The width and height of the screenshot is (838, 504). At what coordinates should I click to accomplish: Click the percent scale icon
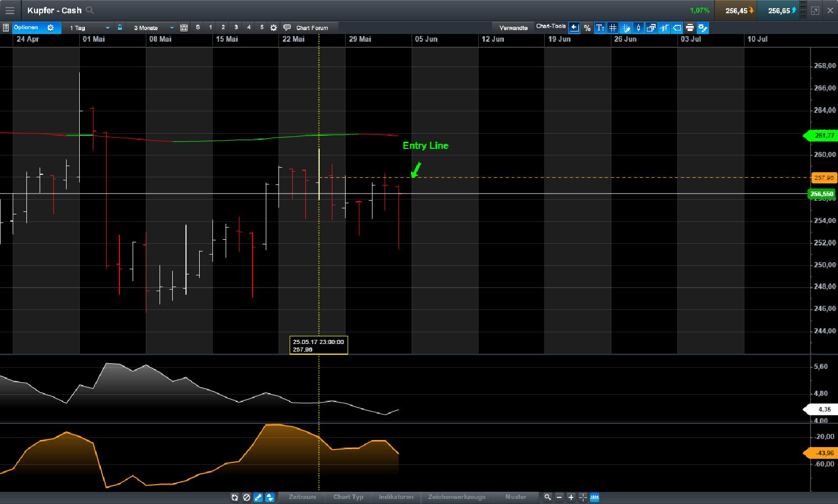(x=587, y=27)
